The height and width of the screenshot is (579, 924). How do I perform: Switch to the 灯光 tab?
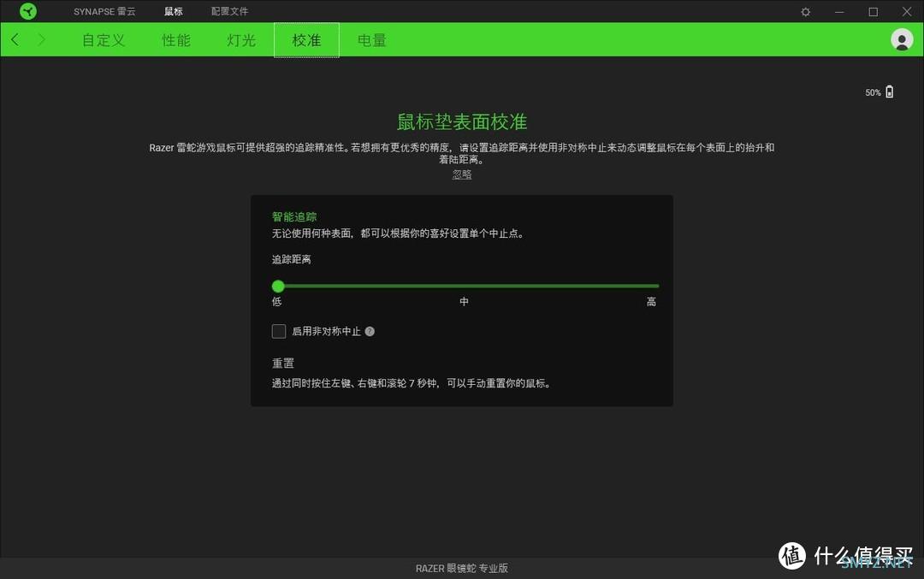(241, 40)
